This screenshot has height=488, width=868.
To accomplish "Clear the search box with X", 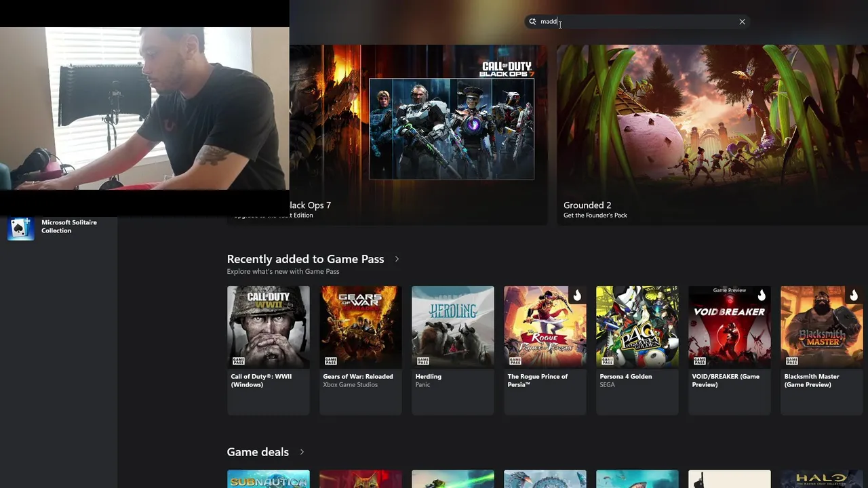I will tap(742, 22).
